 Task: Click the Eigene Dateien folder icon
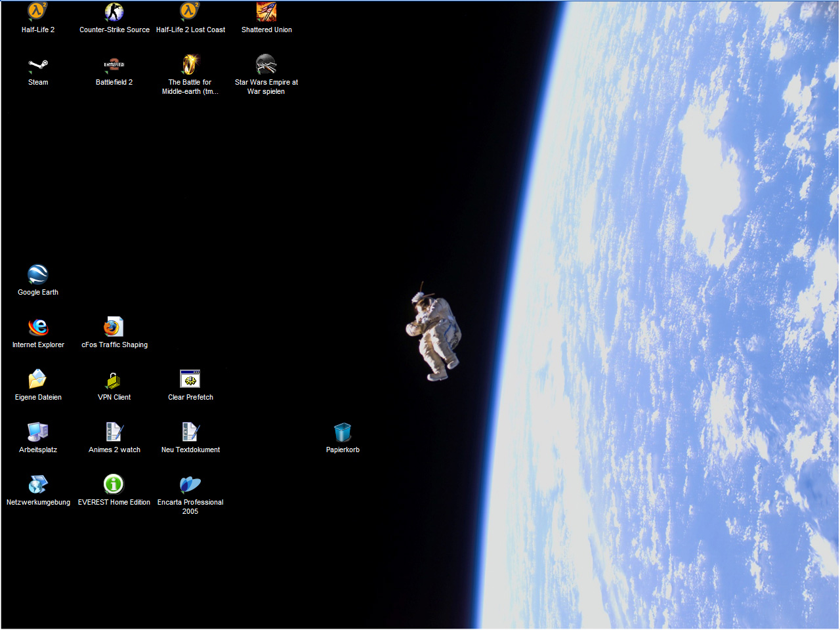point(38,379)
